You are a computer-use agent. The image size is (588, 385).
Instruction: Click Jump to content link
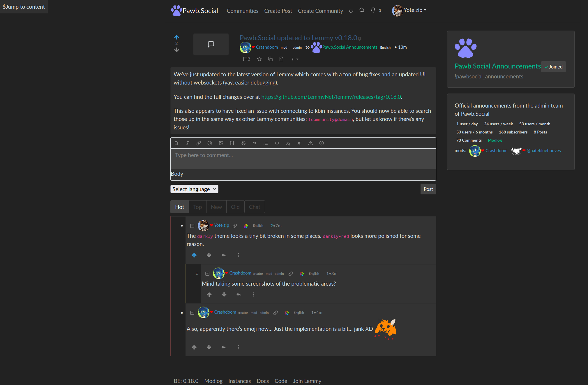pyautogui.click(x=24, y=7)
